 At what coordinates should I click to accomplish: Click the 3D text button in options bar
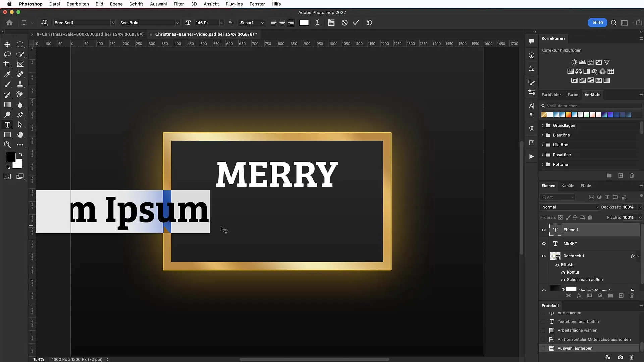(x=369, y=23)
